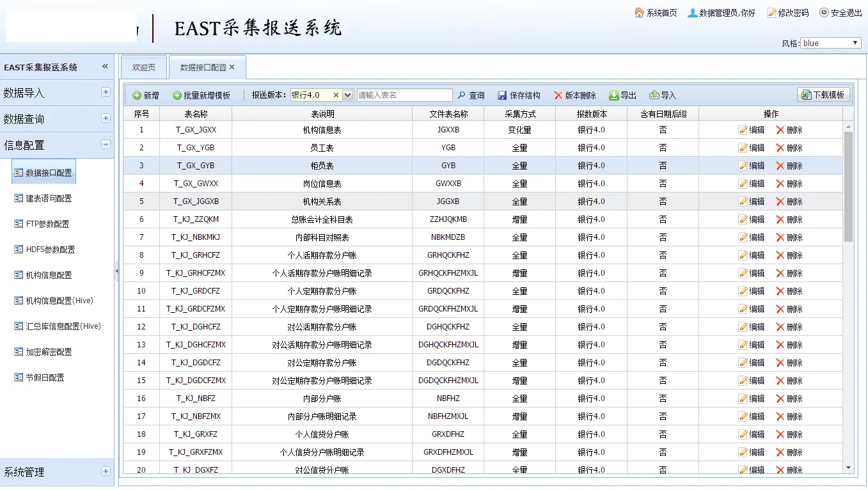868x490 pixels.
Task: Expand the 数据导入 sidebar section
Action: coord(106,92)
